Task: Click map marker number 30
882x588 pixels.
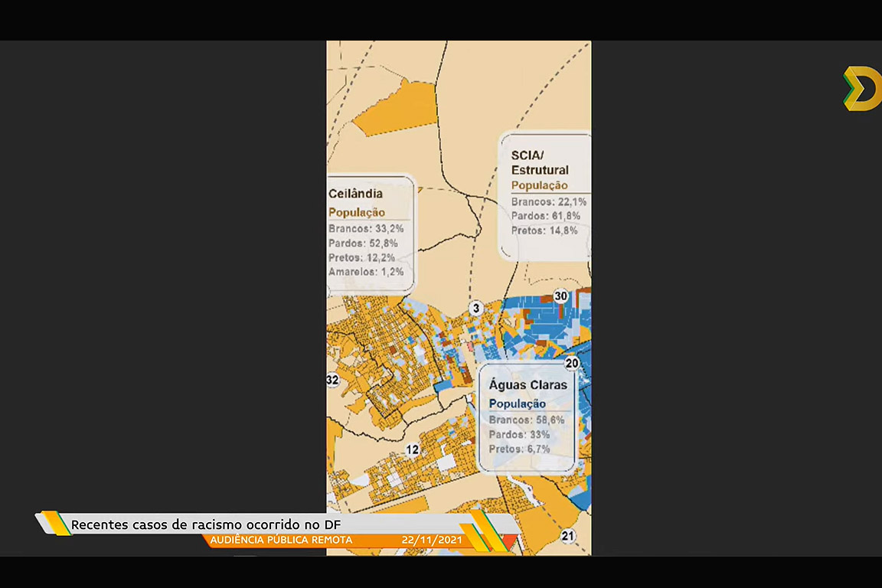Action: pos(561,296)
